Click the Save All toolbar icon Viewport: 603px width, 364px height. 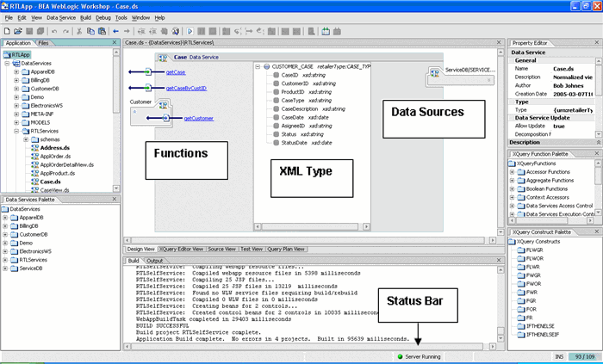point(40,32)
